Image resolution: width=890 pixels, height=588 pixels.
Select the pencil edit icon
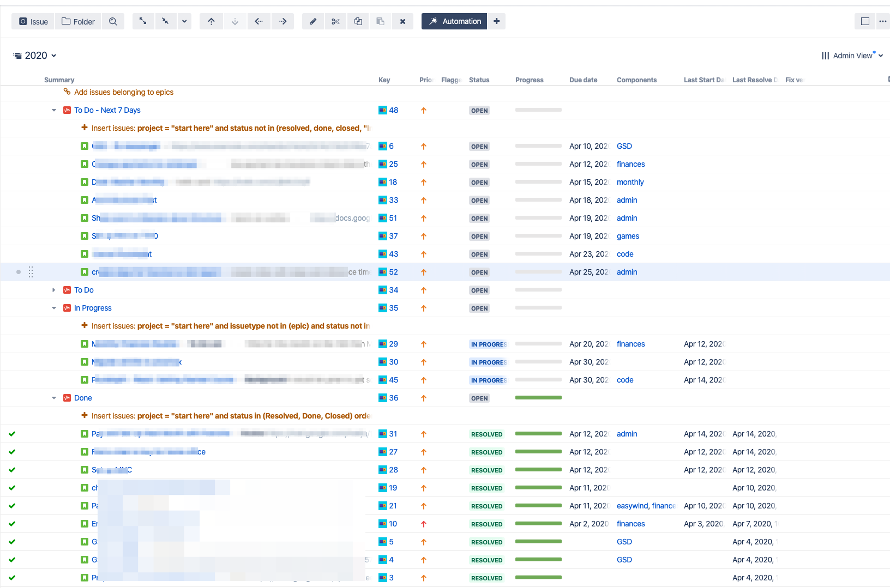[313, 21]
